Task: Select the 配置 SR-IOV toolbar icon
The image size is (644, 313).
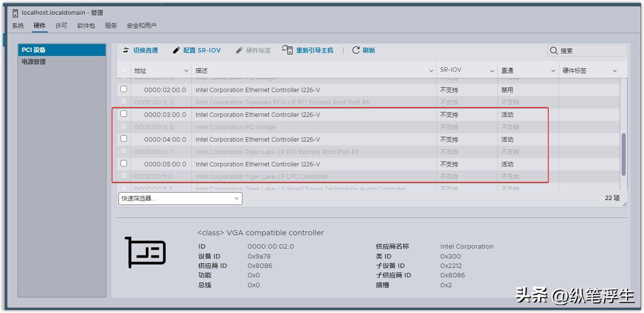Action: [176, 50]
